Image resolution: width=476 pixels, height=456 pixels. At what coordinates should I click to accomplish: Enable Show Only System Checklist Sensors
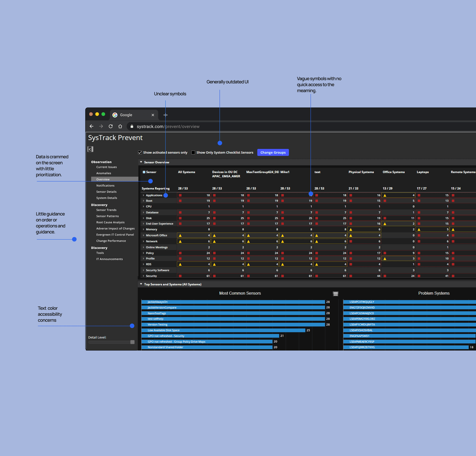pos(193,153)
